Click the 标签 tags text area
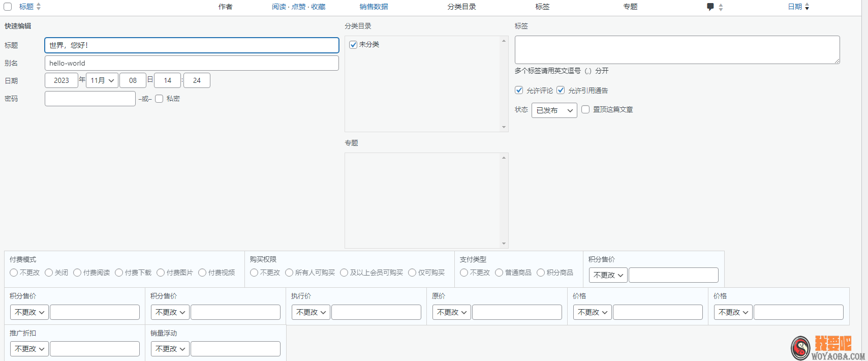This screenshot has height=361, width=868. [x=677, y=50]
